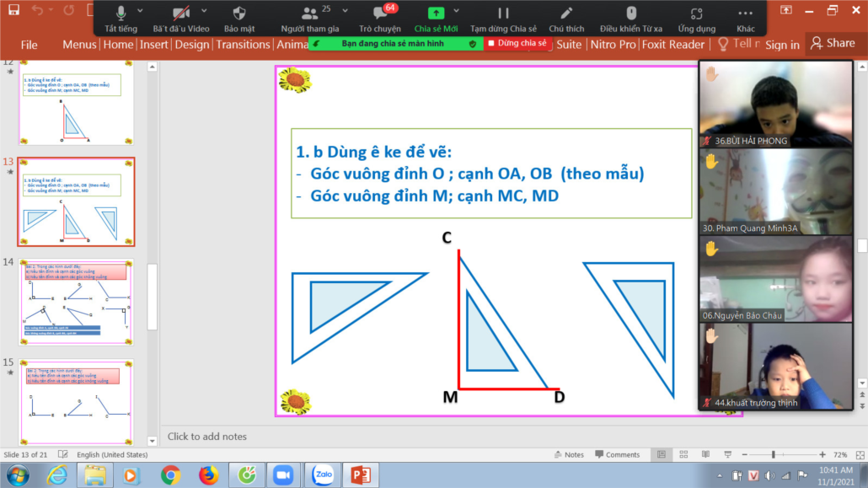Toggle microphone mute (Tắt tiếng)
This screenshot has height=488, width=868.
coord(121,18)
